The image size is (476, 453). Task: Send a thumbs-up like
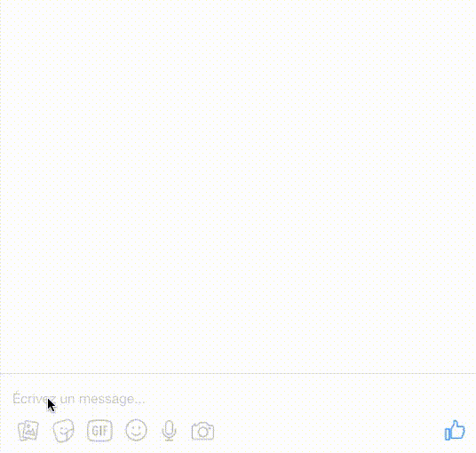(455, 430)
